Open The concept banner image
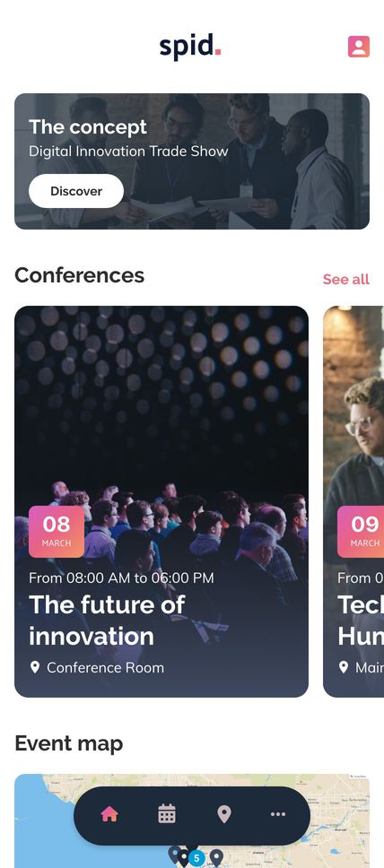384x868 pixels. point(192,161)
